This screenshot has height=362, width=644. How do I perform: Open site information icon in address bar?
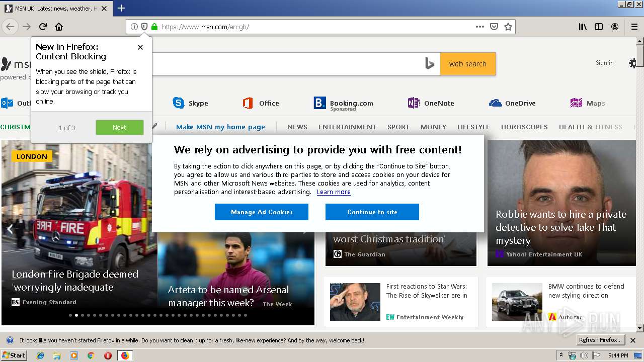tap(134, 27)
